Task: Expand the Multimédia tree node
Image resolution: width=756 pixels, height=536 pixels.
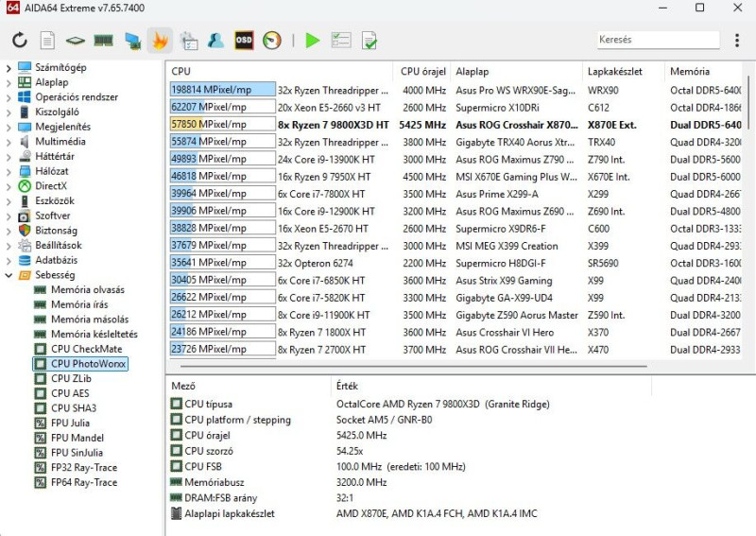Action: pyautogui.click(x=9, y=143)
